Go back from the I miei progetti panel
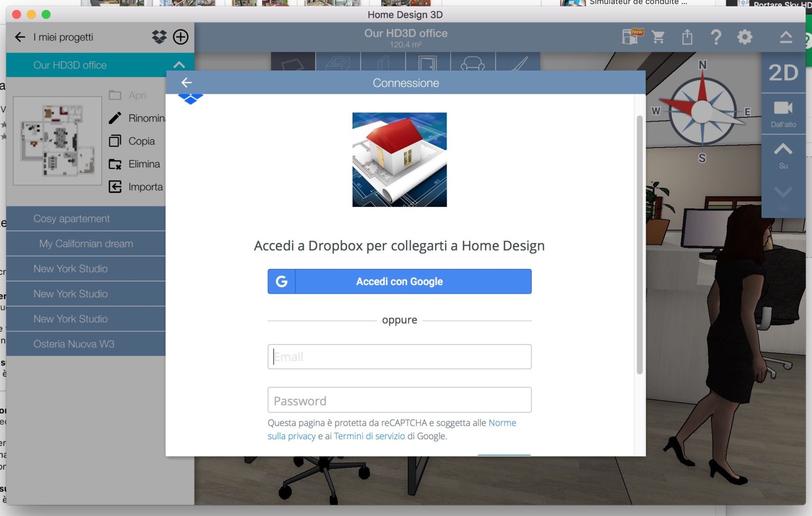The width and height of the screenshot is (812, 516). point(20,37)
